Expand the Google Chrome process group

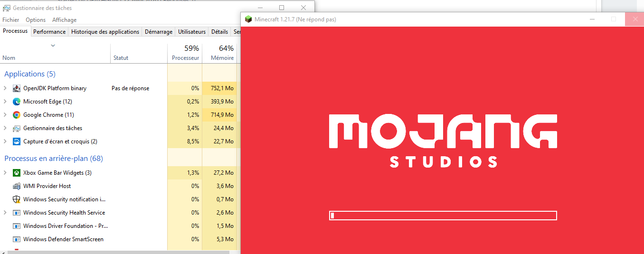pyautogui.click(x=5, y=115)
